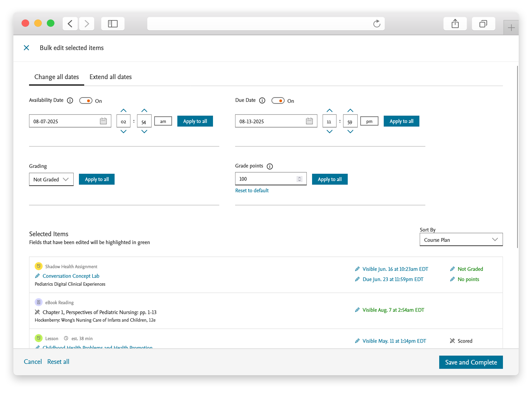Viewport: 532px width, 401px height.
Task: Decrease availability hour with down chevron
Action: point(124,131)
